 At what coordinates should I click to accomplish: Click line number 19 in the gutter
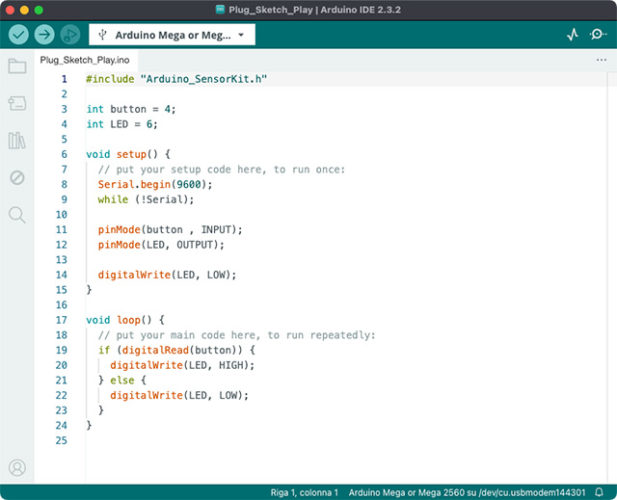tap(62, 350)
